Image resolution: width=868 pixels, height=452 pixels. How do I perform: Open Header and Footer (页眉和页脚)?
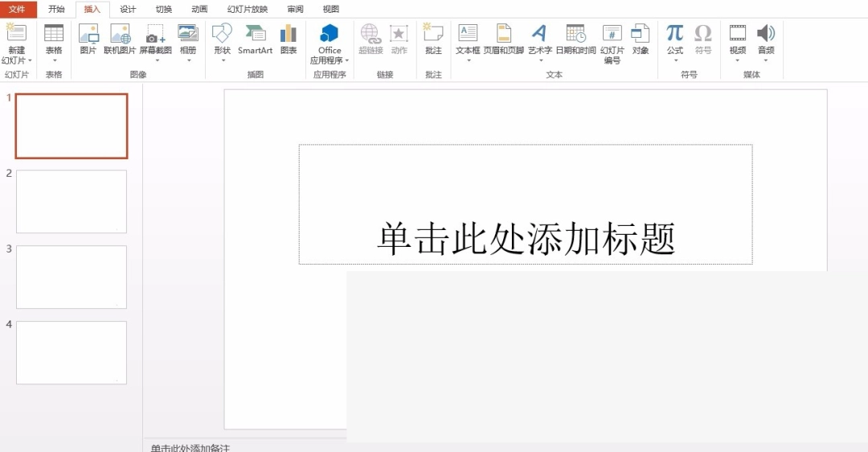point(504,39)
